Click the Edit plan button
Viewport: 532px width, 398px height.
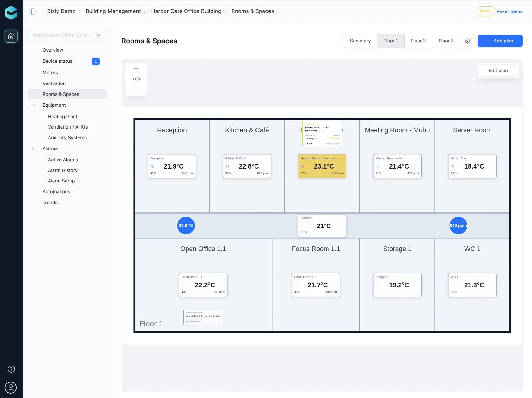click(x=498, y=71)
